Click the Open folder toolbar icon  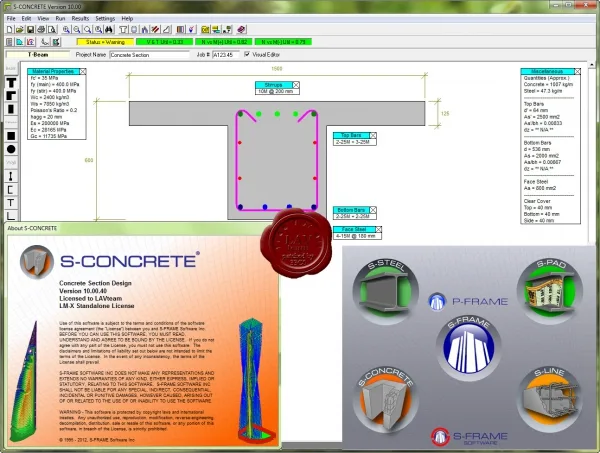tap(20, 29)
